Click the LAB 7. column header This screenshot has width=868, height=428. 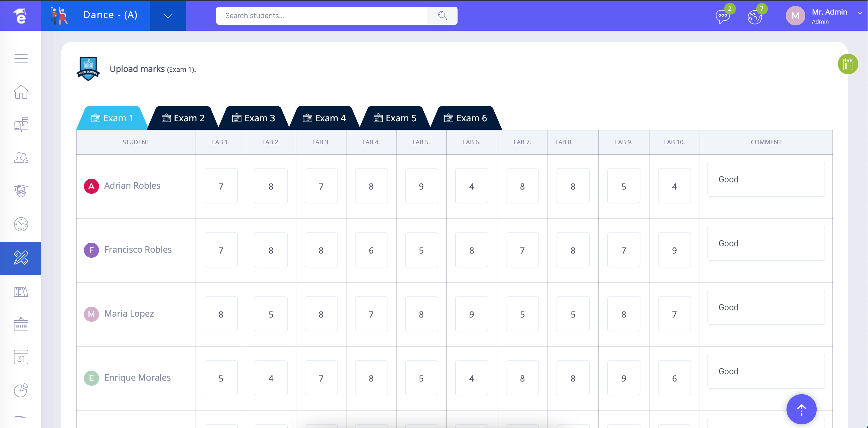pyautogui.click(x=522, y=142)
